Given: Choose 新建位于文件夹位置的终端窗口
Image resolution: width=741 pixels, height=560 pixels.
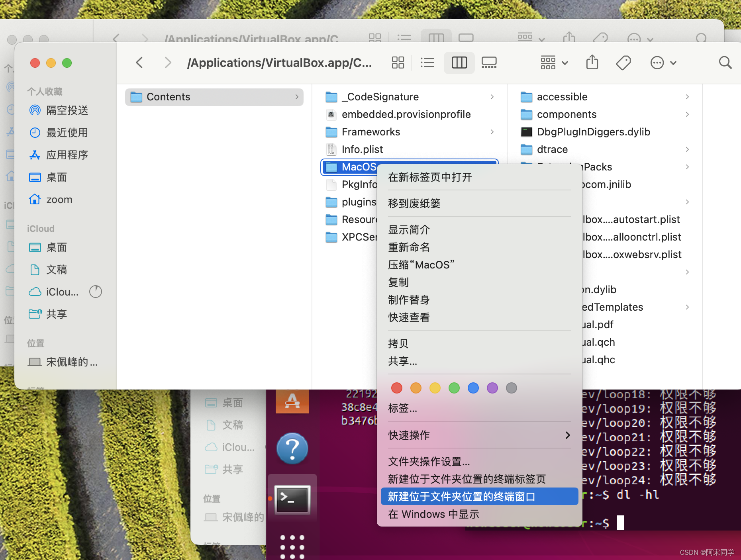Looking at the screenshot, I should tap(479, 497).
